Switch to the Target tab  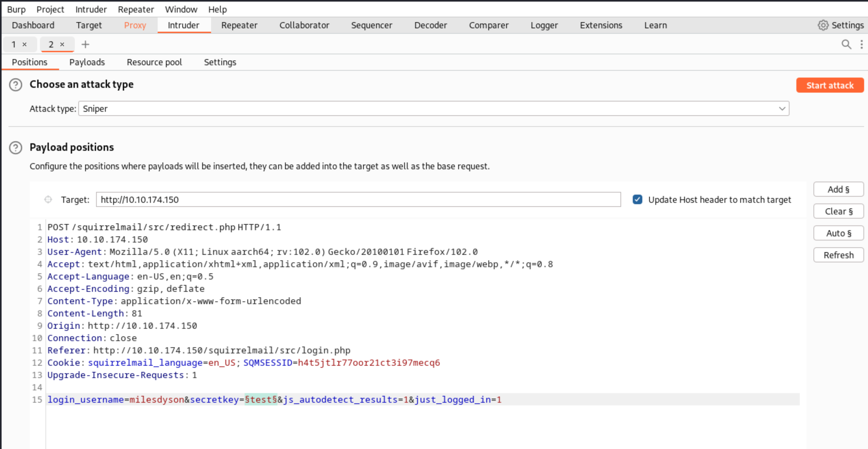point(89,25)
